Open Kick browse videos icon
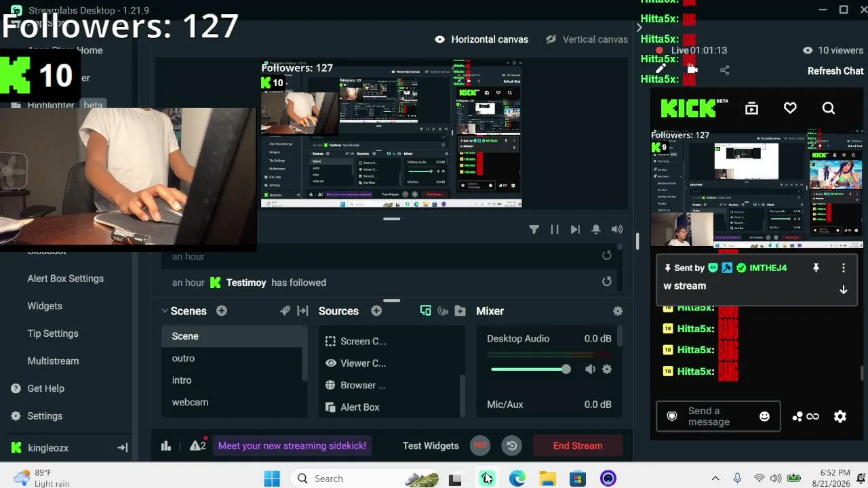Viewport: 868px width, 488px height. pos(751,108)
